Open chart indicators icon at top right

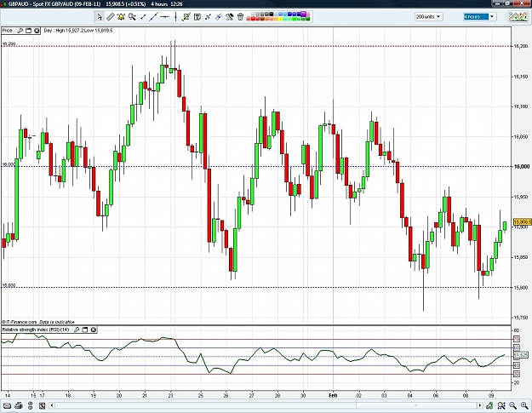518,17
